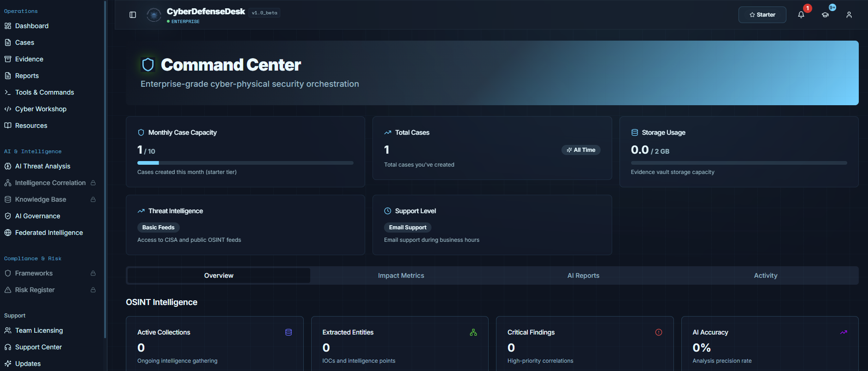868x371 pixels.
Task: Click "Evidence vault storage capacity" text
Action: 673,172
